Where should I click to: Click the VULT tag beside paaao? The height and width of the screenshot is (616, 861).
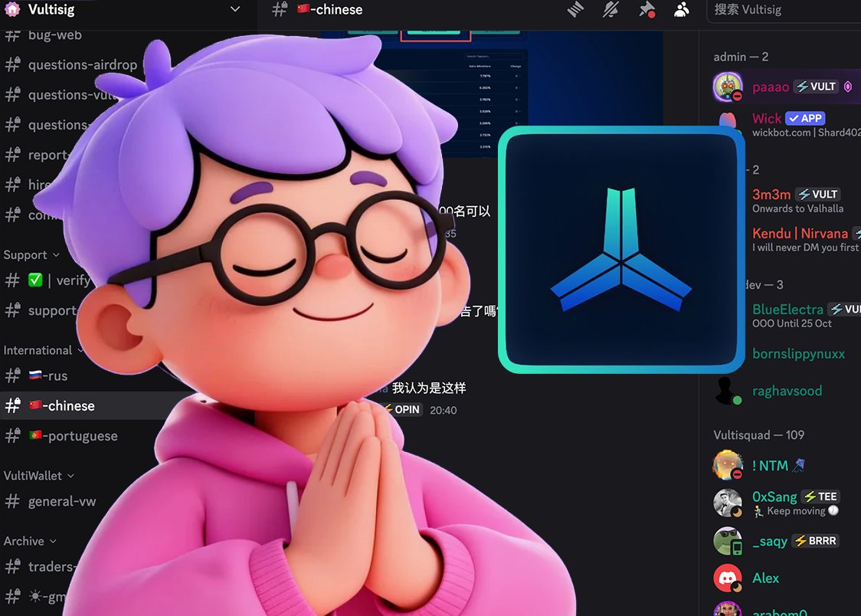click(x=817, y=87)
